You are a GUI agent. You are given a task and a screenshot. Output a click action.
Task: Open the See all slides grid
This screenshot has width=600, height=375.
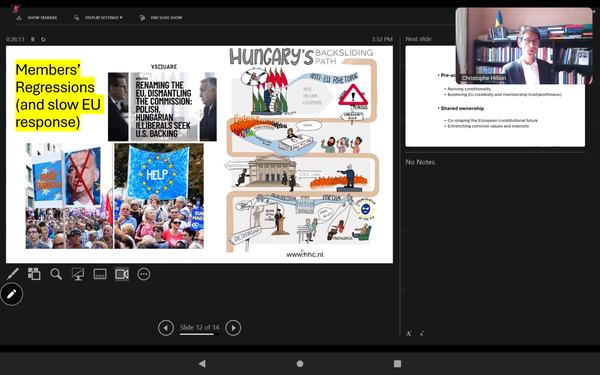[34, 274]
